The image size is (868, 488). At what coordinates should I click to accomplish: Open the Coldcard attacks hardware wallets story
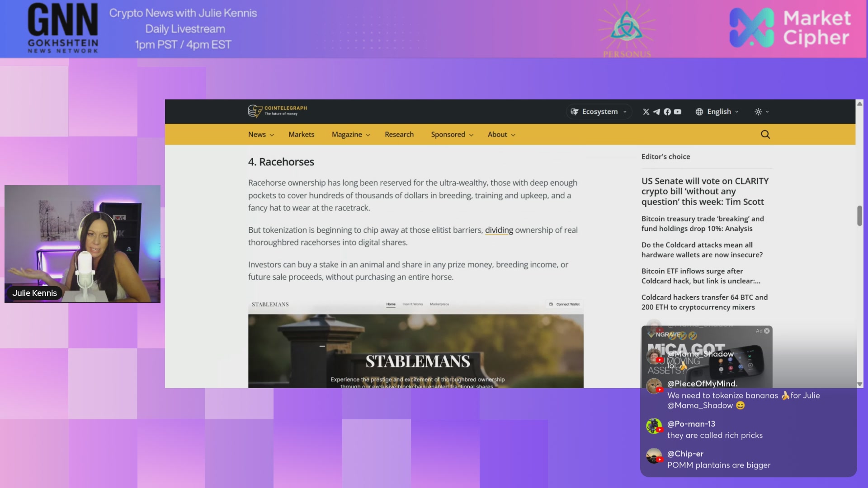(x=702, y=250)
